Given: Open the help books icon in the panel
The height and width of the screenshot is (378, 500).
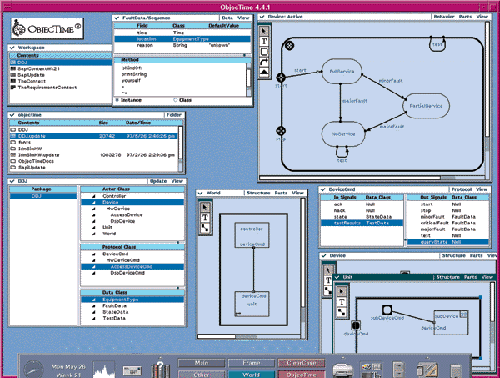Looking at the screenshot, I should pos(160,368).
